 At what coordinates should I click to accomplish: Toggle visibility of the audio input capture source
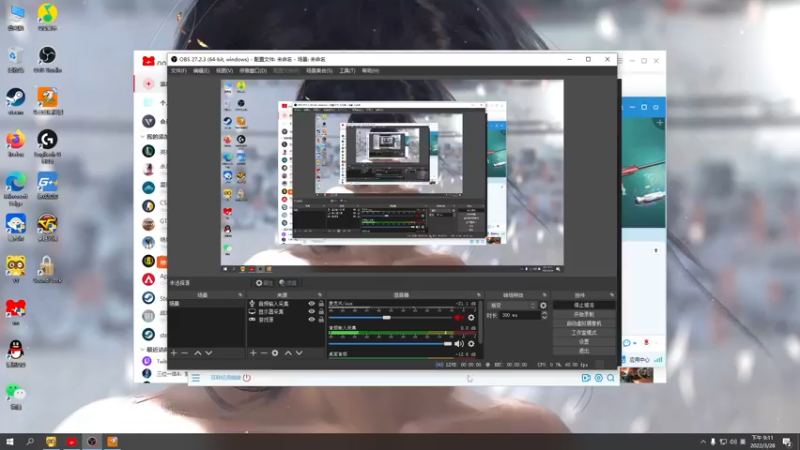[x=311, y=304]
